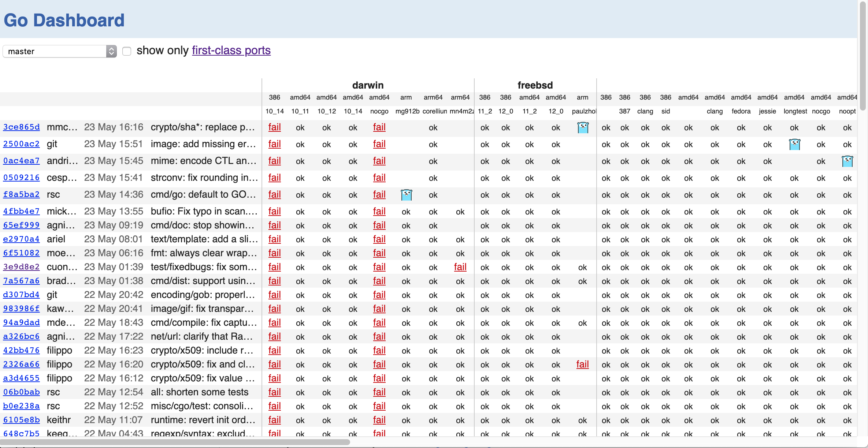Image resolution: width=868 pixels, height=448 pixels.
Task: Click 'cmd/go: default to GO…' commit description
Action: [x=203, y=194]
